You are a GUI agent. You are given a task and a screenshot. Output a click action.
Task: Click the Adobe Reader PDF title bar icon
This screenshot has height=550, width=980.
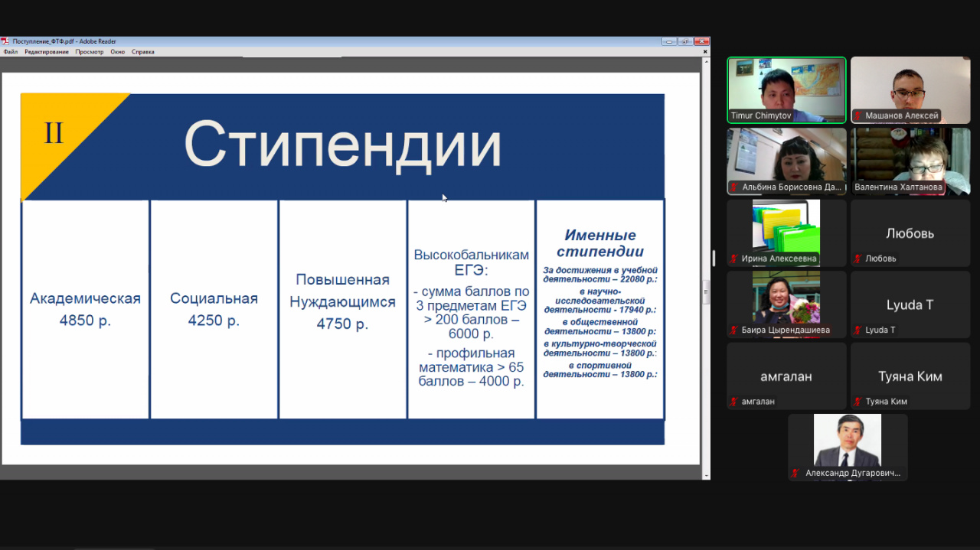point(5,41)
